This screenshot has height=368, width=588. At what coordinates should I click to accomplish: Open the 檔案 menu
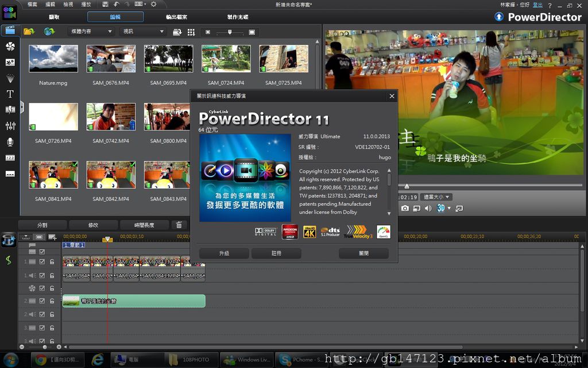pyautogui.click(x=32, y=5)
